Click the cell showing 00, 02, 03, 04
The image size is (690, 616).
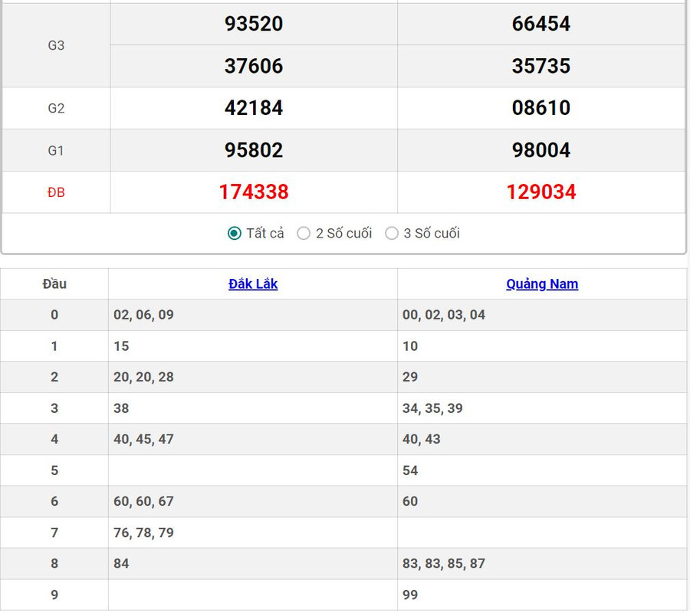[444, 315]
